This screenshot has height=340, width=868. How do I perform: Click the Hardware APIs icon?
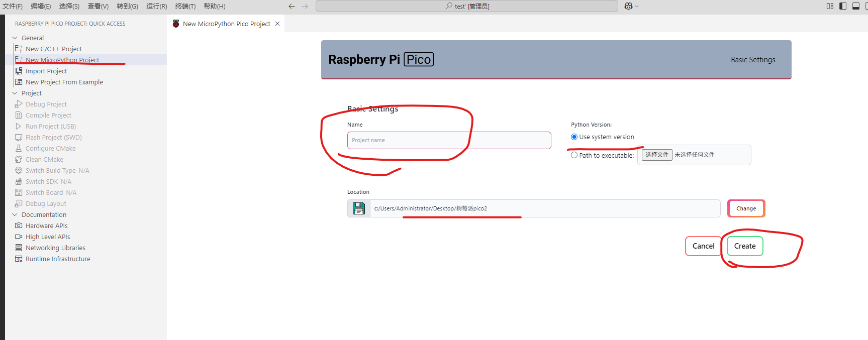19,225
